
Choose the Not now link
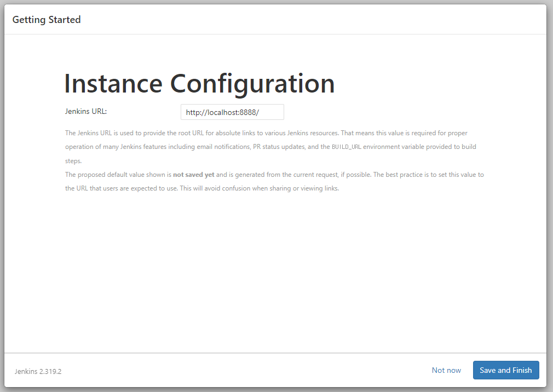tap(446, 370)
